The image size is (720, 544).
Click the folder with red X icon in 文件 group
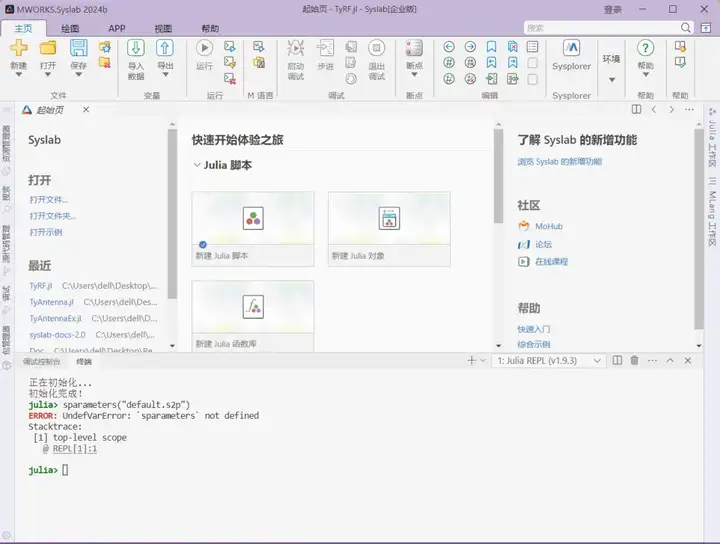click(x=105, y=62)
